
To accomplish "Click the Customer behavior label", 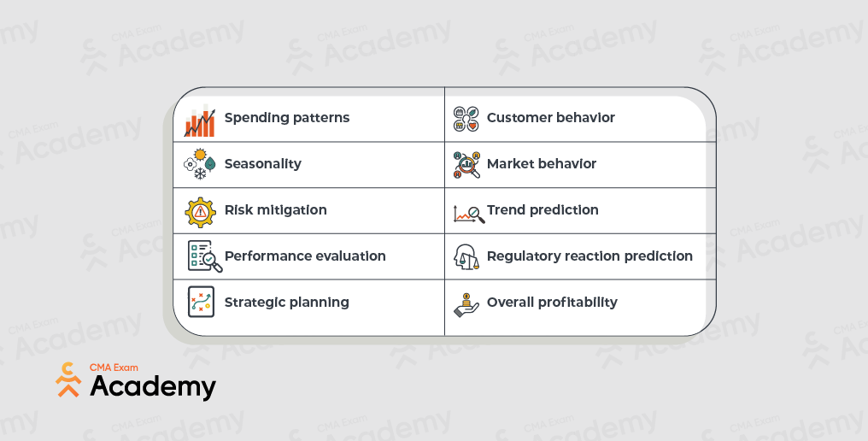I will (x=551, y=117).
